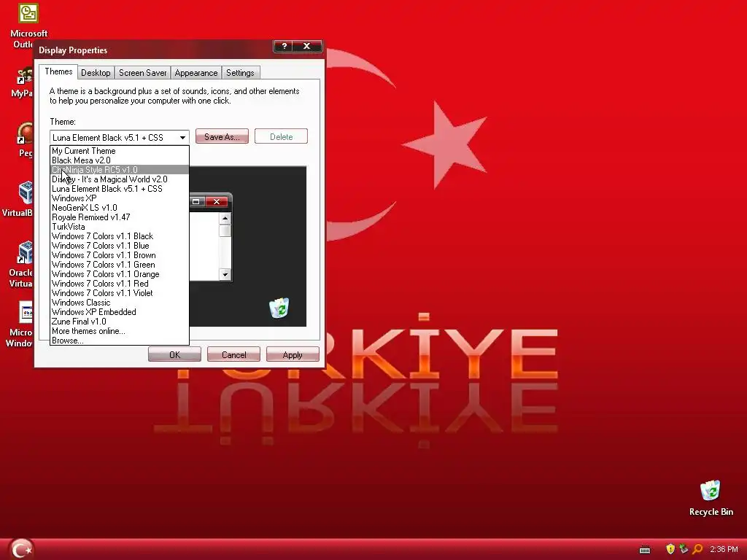The image size is (747, 560).
Task: Open Recycle Bin on the desktop
Action: pyautogui.click(x=711, y=491)
